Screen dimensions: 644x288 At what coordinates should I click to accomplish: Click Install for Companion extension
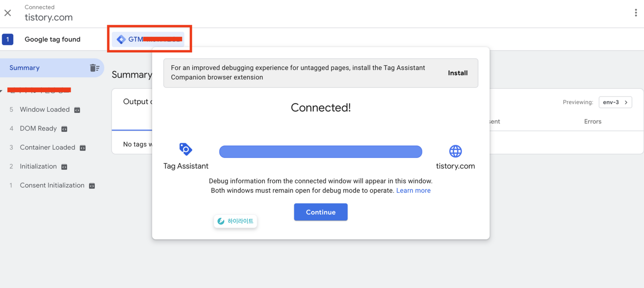click(x=458, y=73)
